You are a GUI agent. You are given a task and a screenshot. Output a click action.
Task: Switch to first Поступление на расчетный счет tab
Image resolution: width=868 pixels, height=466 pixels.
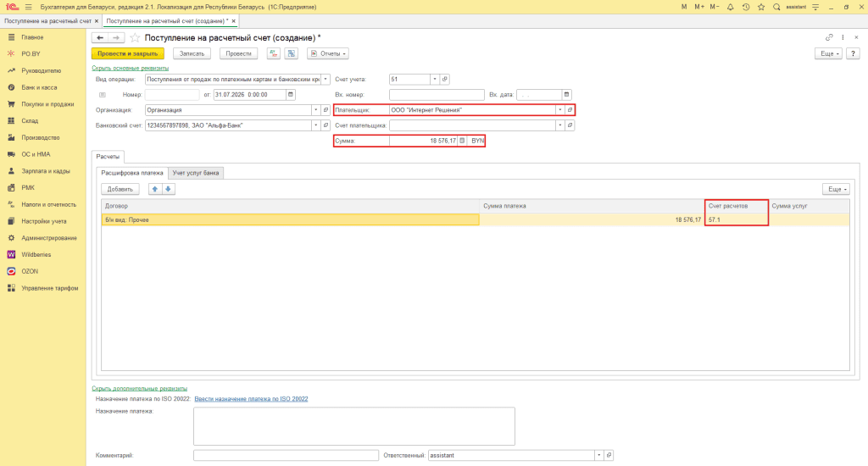pos(47,21)
